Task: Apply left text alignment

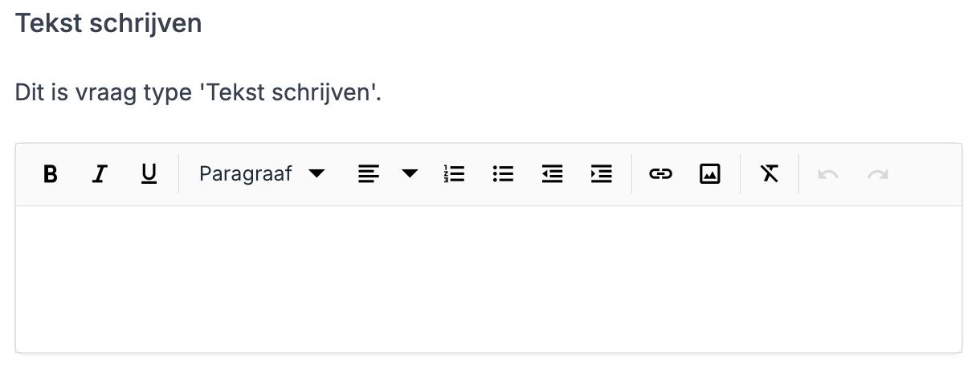Action: pyautogui.click(x=368, y=173)
